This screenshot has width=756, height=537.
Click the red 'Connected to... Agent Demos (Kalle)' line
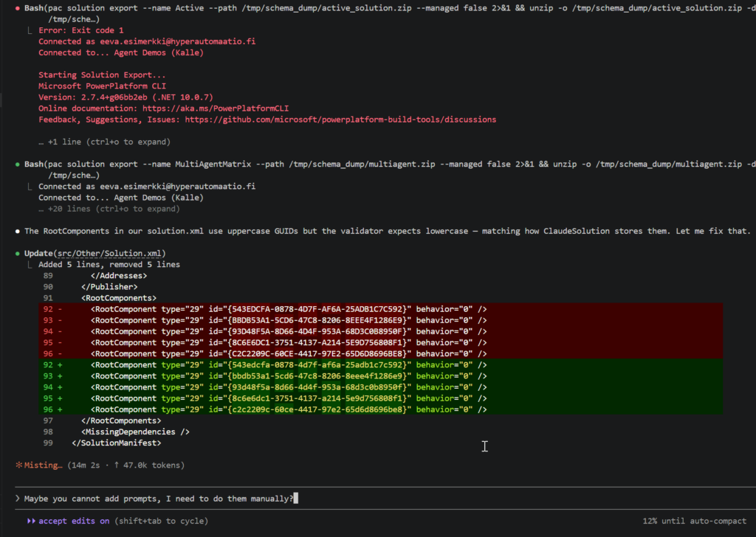(121, 52)
